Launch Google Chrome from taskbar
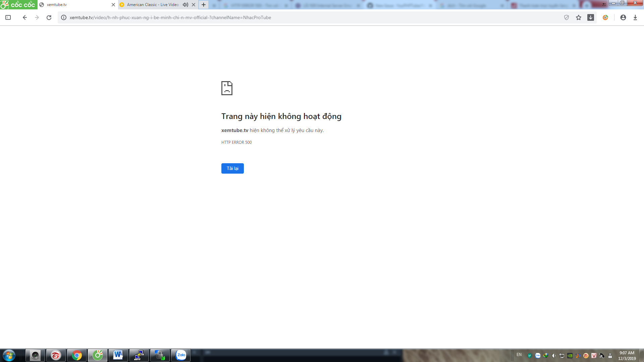This screenshot has width=644, height=362. coord(77,355)
